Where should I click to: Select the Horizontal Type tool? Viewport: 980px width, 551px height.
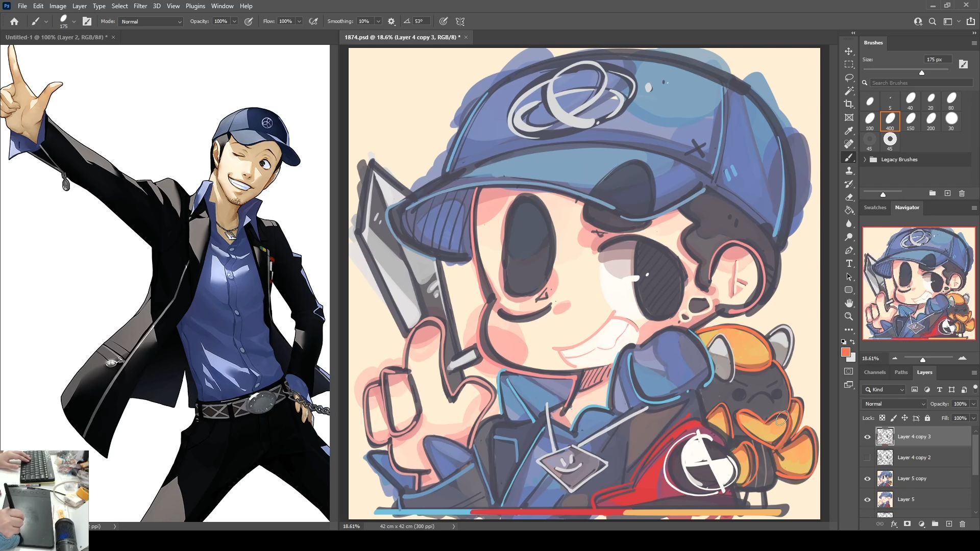849,263
